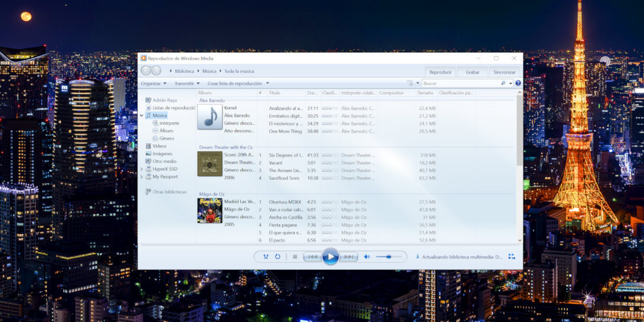
Task: Switch to the Reproducir tab
Action: point(440,72)
